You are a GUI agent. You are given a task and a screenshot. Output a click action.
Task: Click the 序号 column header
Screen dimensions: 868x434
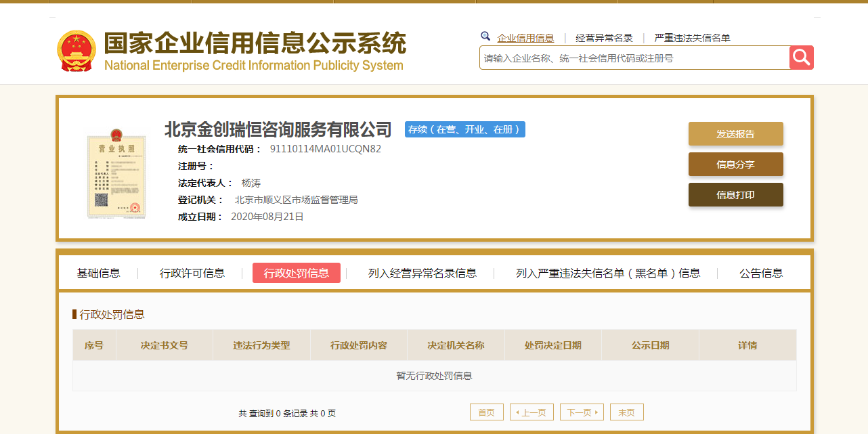[x=94, y=345]
